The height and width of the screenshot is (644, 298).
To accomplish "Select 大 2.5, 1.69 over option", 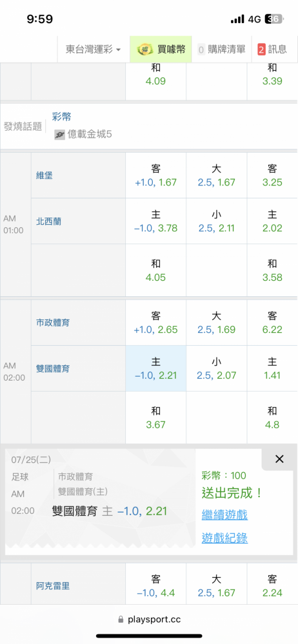I will point(217,323).
